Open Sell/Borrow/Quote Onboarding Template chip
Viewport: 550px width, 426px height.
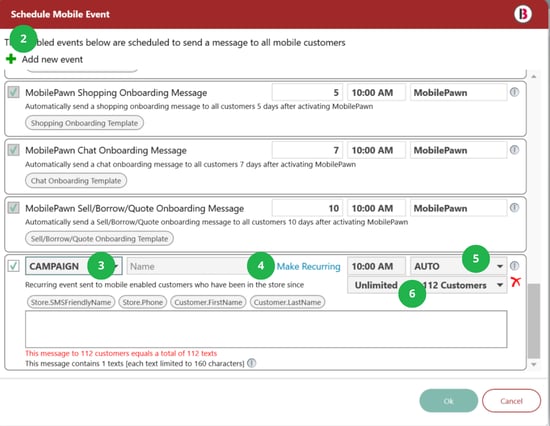coord(99,239)
